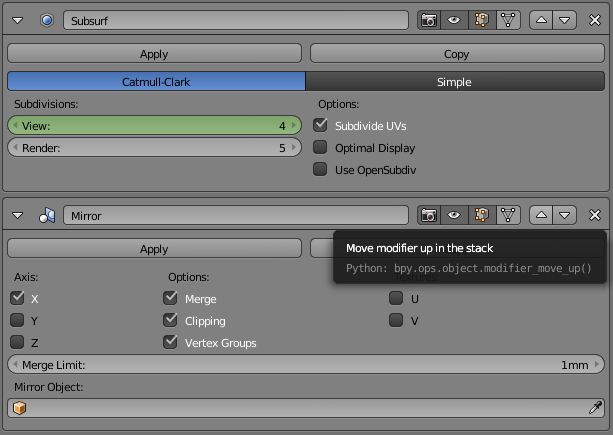This screenshot has height=435, width=613.
Task: Increase Merge Limit with right arrow
Action: pyautogui.click(x=597, y=364)
